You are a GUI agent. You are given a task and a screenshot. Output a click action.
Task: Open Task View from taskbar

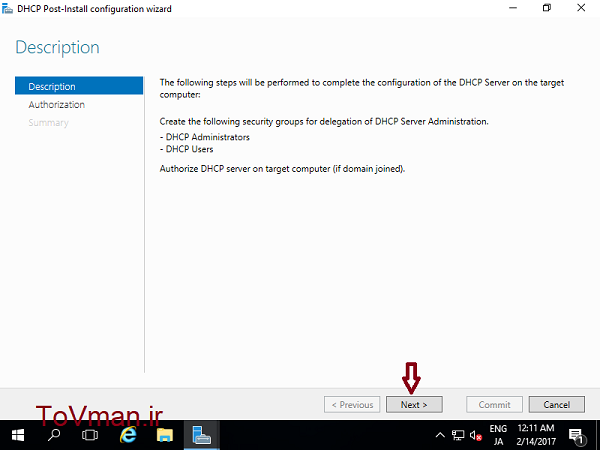pyautogui.click(x=90, y=436)
